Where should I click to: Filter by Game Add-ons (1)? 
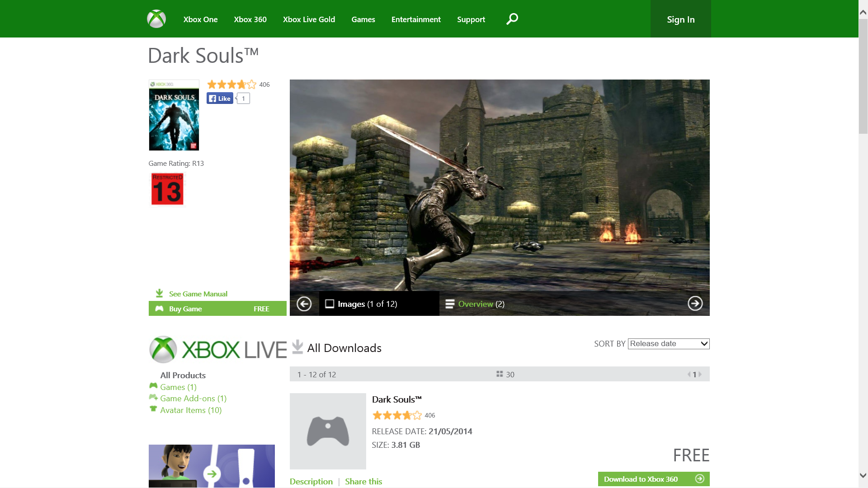tap(193, 399)
